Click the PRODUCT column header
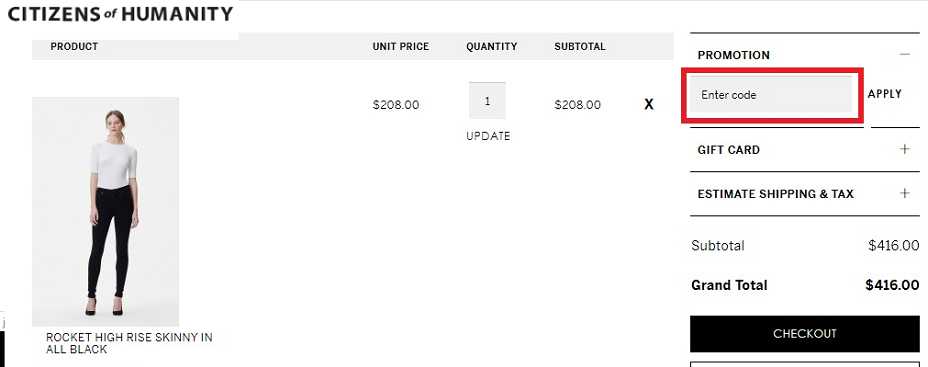The width and height of the screenshot is (928, 367). tap(74, 46)
